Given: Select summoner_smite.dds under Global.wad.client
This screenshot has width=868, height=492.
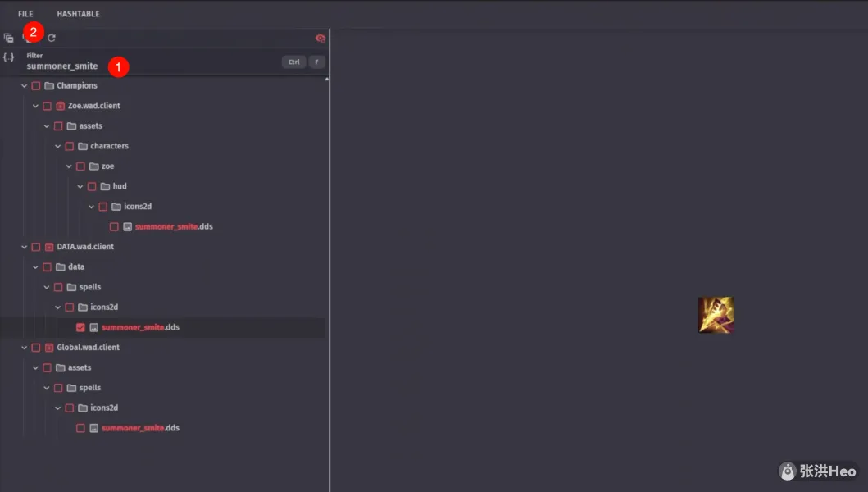Looking at the screenshot, I should [140, 428].
